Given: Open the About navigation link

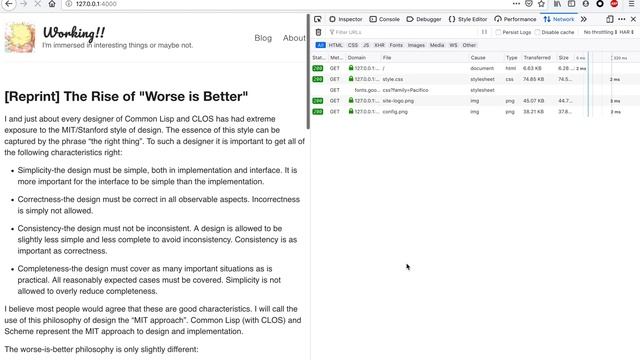Looking at the screenshot, I should (294, 38).
